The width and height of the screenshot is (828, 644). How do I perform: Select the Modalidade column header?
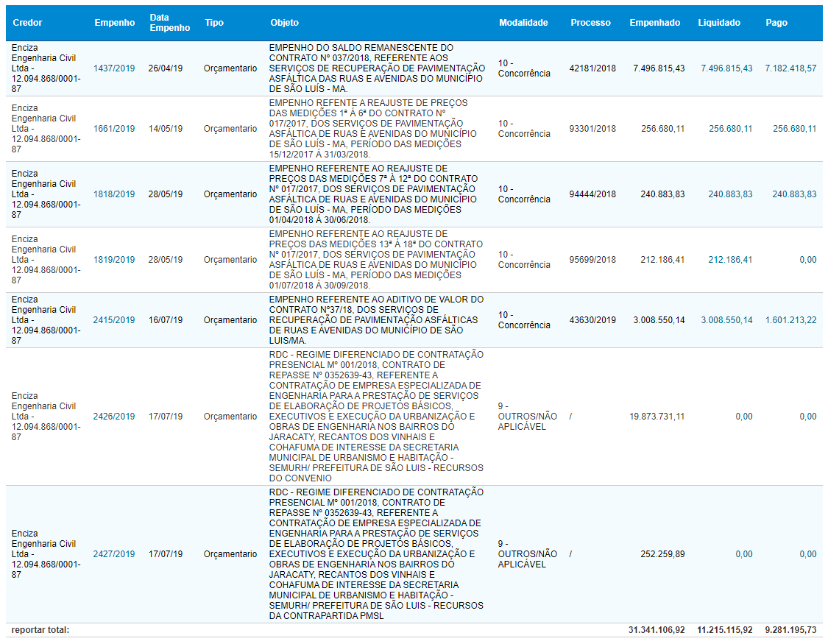tap(523, 23)
